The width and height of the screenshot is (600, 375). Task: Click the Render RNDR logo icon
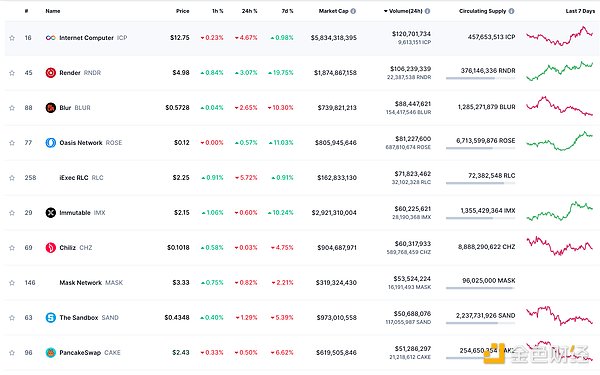click(51, 73)
